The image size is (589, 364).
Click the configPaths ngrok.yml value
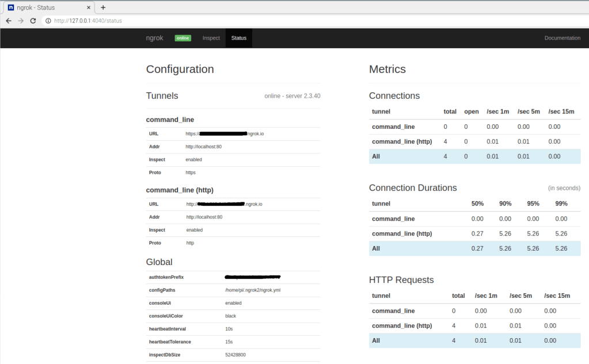(x=253, y=290)
